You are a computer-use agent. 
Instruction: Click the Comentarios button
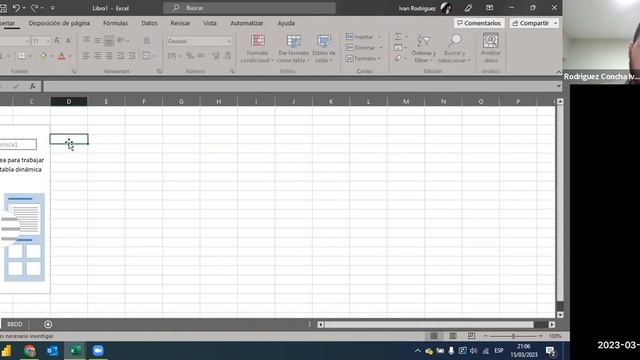479,23
